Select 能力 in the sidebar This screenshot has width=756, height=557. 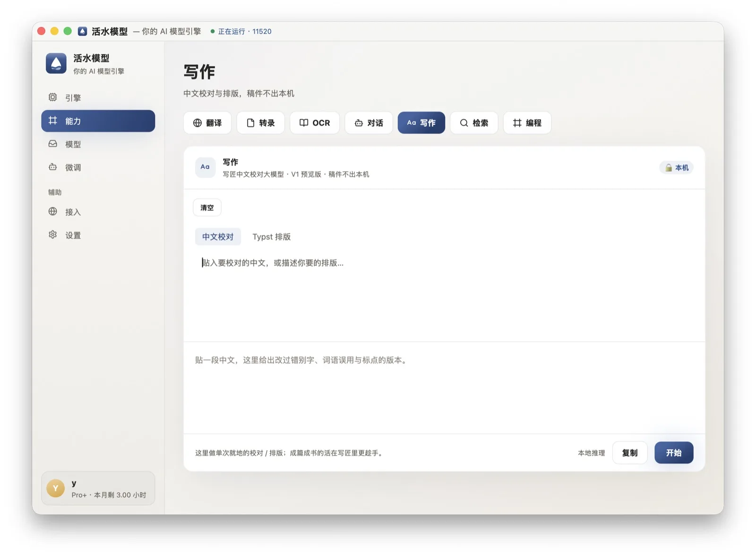coord(98,121)
